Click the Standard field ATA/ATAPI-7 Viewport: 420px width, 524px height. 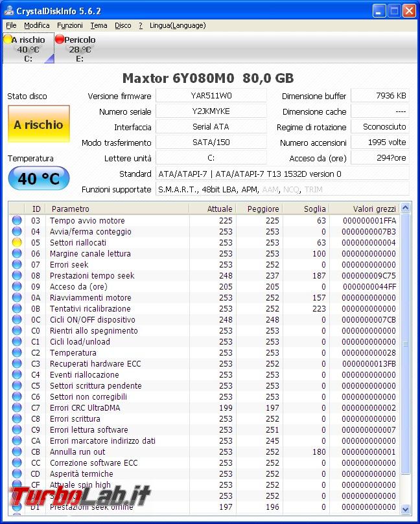[x=282, y=174]
